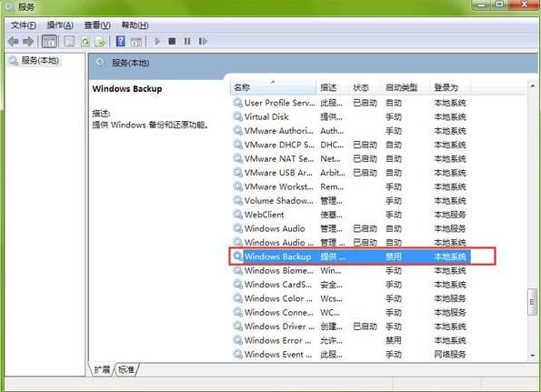Open the 帮助(H) menu

point(135,25)
